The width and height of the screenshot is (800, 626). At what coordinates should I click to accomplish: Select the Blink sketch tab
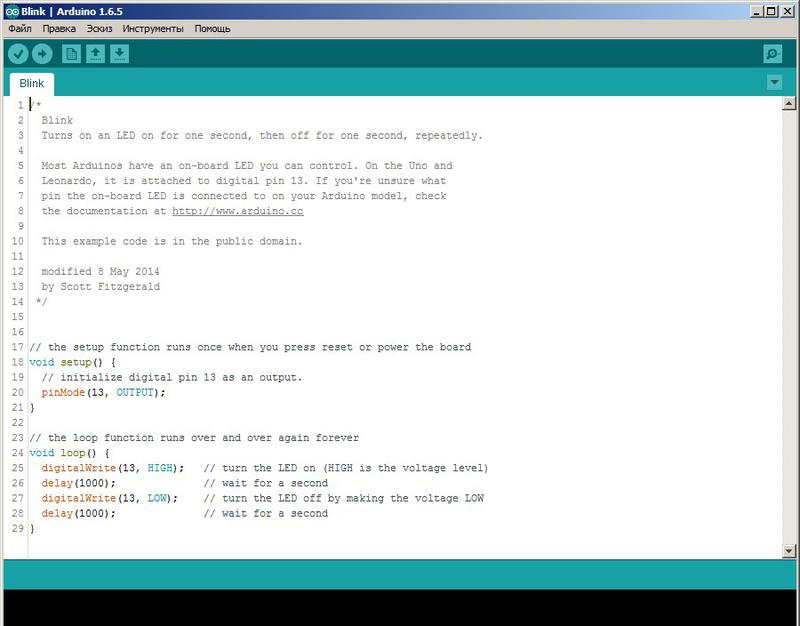pyautogui.click(x=32, y=84)
